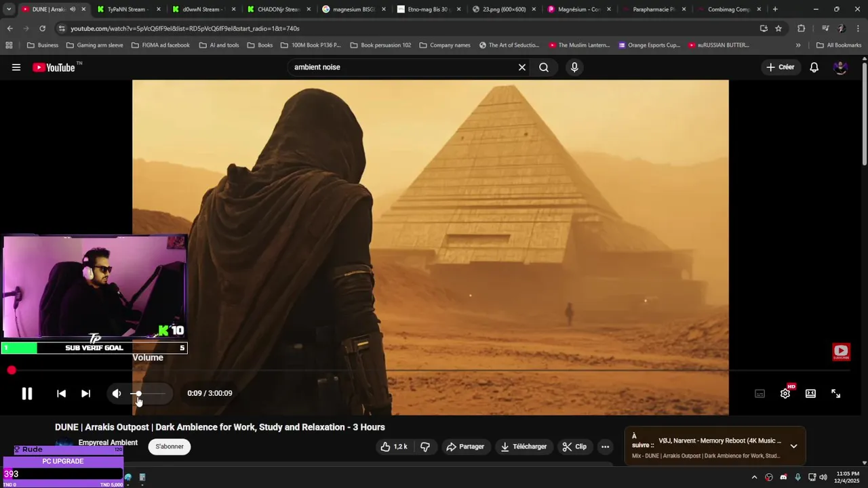This screenshot has height=488, width=868.
Task: Pause the video playback
Action: click(27, 393)
